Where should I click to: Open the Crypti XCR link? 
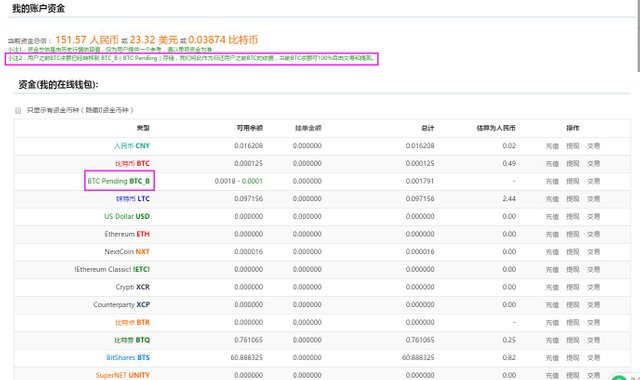133,287
